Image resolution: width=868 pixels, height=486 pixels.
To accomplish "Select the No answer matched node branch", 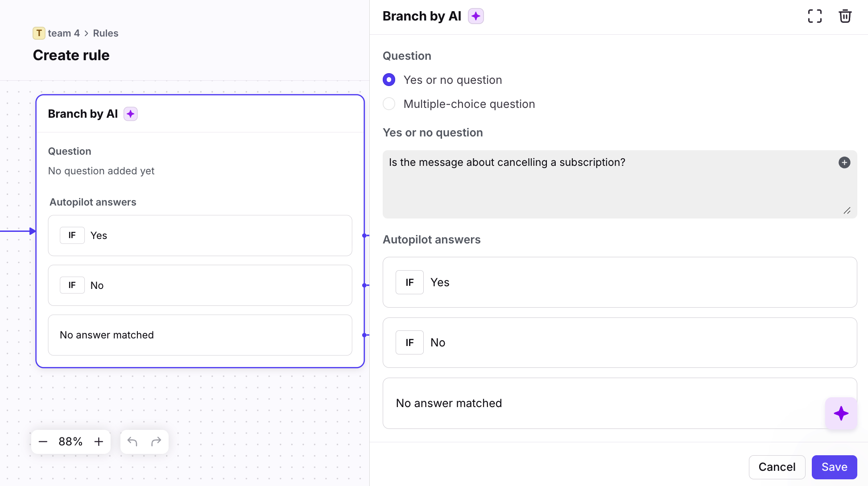I will (200, 335).
